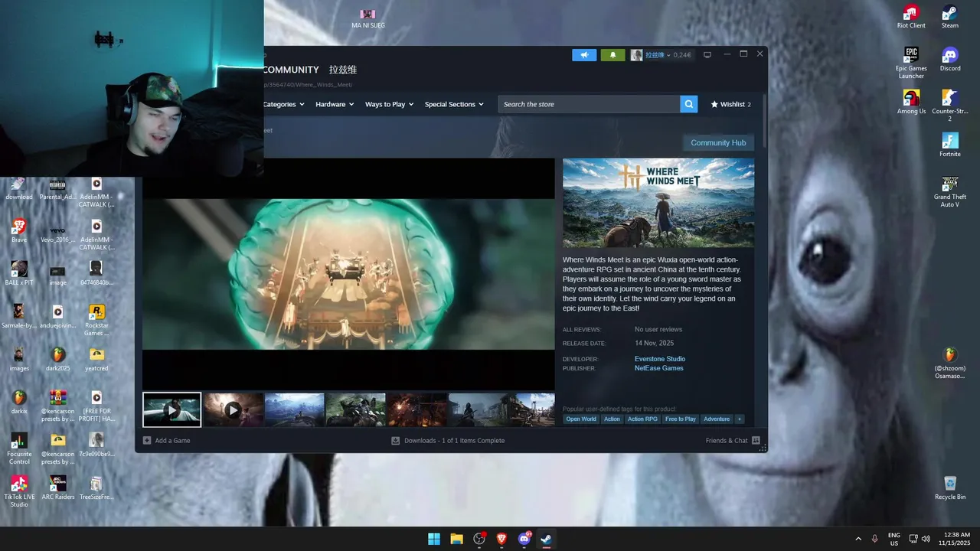Click wallet balance 0,24€
980x551 pixels.
pyautogui.click(x=682, y=55)
